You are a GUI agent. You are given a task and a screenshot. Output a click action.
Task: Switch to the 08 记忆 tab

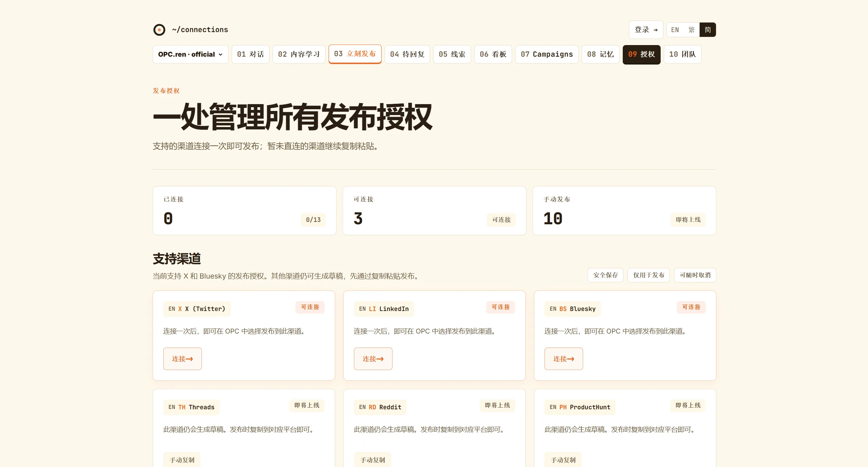point(601,54)
